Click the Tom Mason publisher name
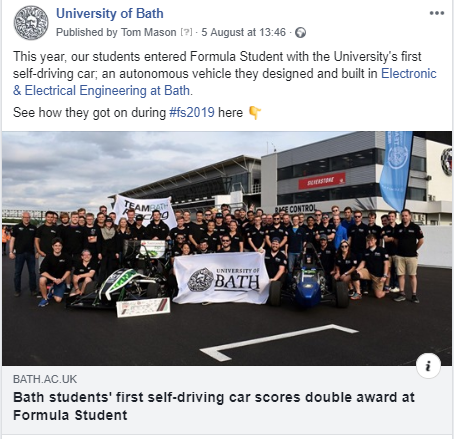The image size is (454, 439). (148, 32)
